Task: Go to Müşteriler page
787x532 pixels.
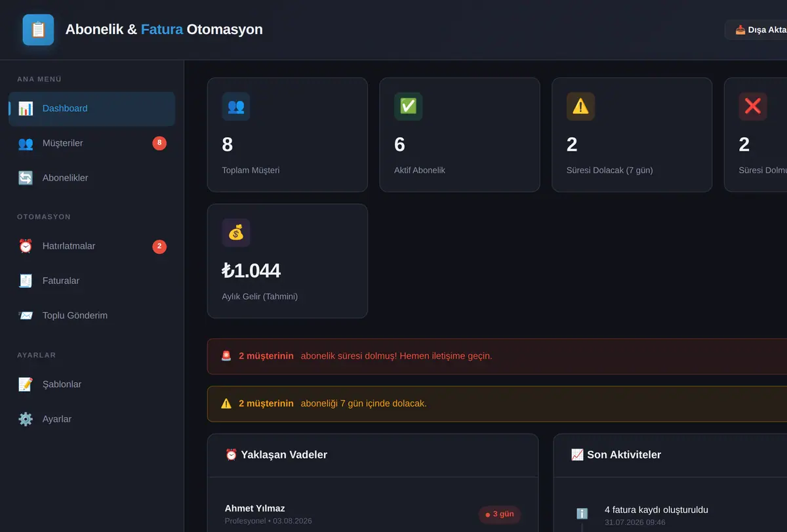Action: [x=92, y=144]
